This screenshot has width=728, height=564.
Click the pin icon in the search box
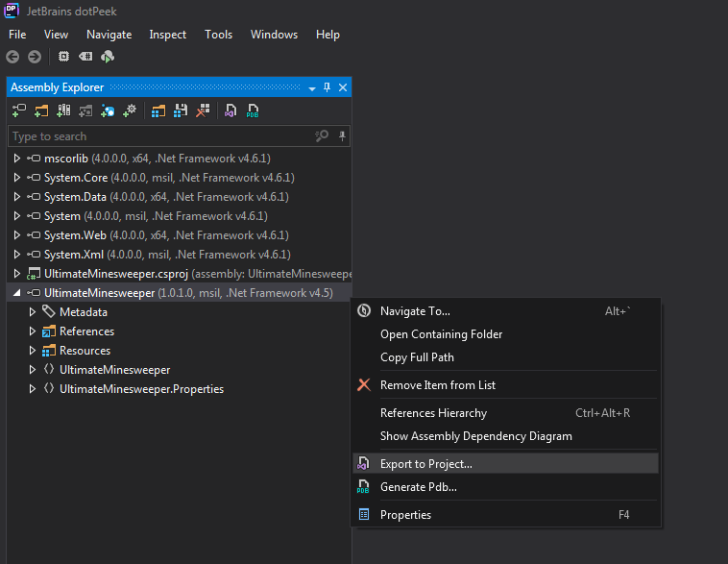[342, 135]
